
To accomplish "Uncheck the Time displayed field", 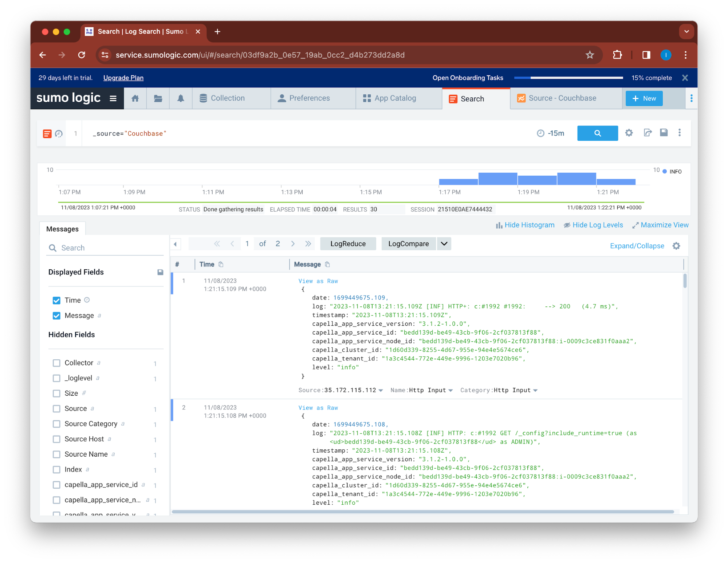I will point(56,301).
